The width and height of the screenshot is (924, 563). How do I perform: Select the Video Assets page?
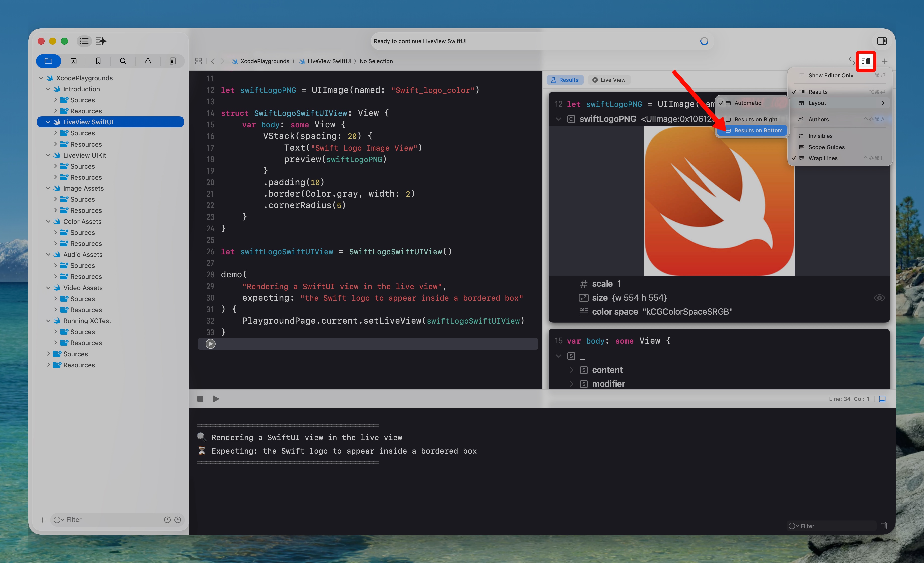point(110,288)
